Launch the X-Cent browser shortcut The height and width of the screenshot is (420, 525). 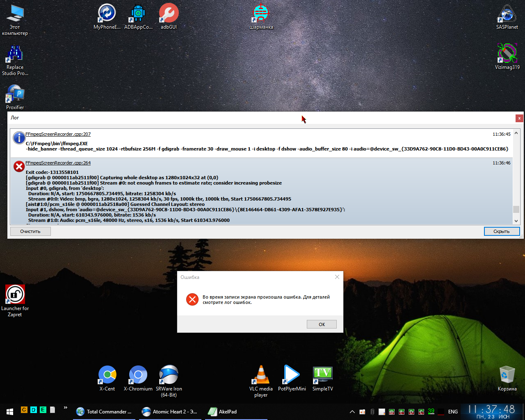(107, 378)
